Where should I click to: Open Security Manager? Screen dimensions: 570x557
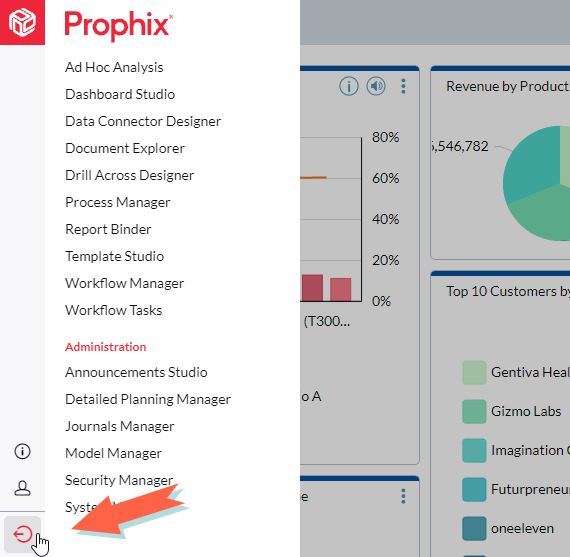click(x=119, y=480)
